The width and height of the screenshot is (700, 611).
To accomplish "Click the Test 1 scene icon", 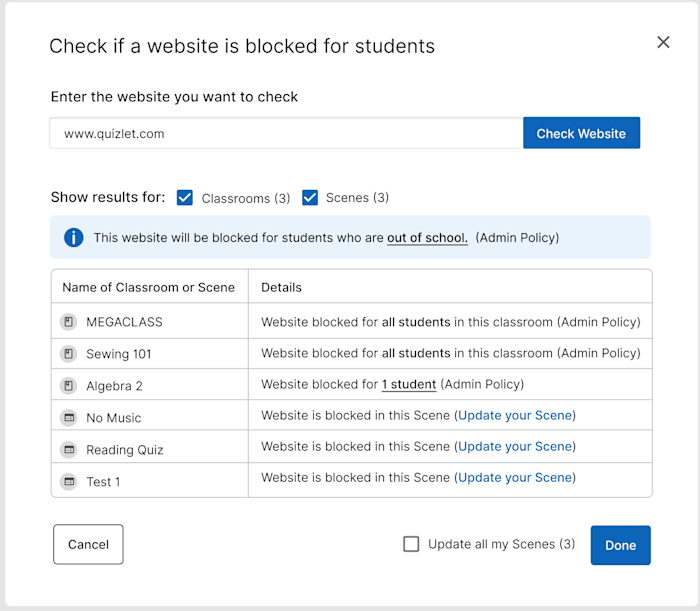I will [x=69, y=482].
